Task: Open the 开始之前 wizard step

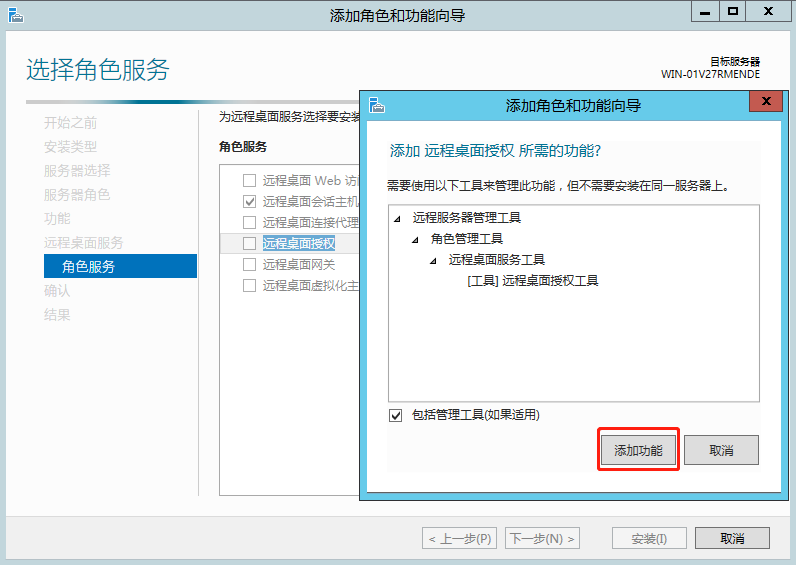Action: click(70, 123)
